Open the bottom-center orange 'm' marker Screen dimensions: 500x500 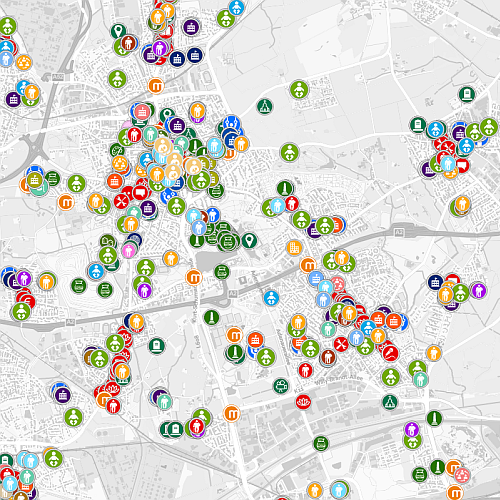(232, 413)
